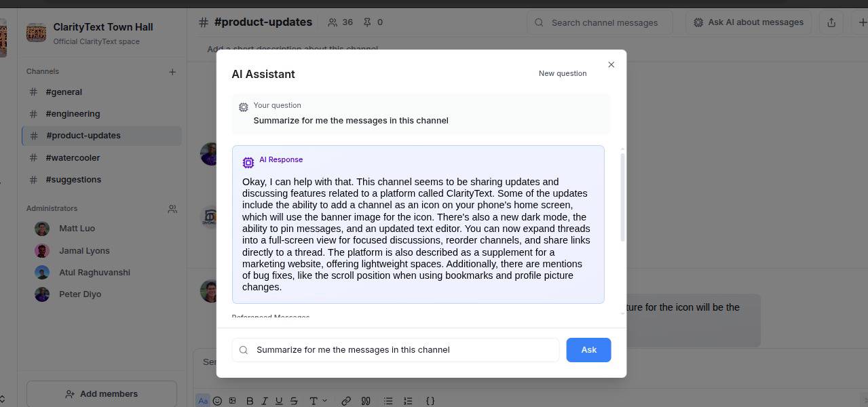Click the blue Ask button
Screen dimensions: 868x407
588,350
